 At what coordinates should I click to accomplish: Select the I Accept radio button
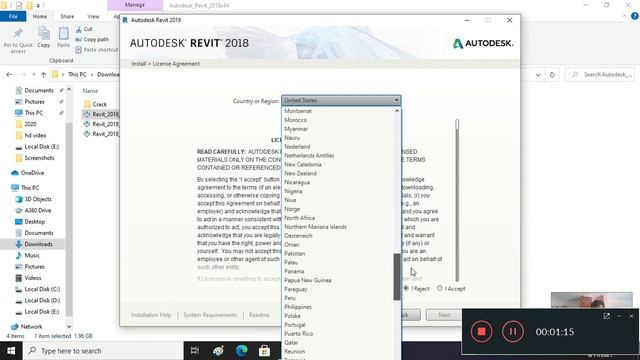pos(440,288)
